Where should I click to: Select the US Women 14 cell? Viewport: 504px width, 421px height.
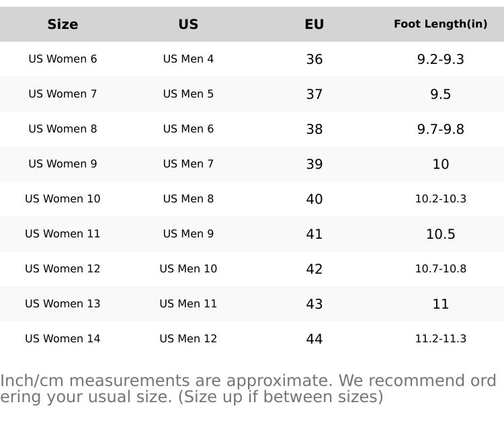[x=62, y=339]
